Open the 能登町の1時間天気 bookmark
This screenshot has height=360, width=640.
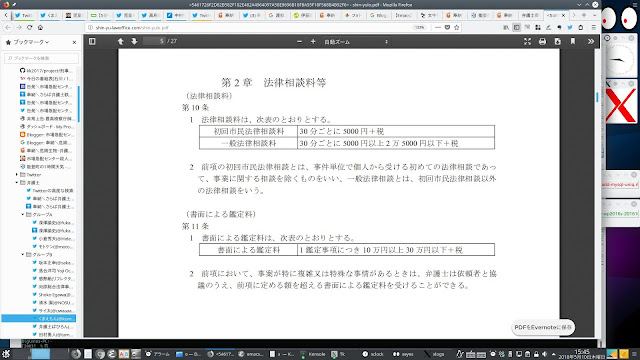point(47,167)
